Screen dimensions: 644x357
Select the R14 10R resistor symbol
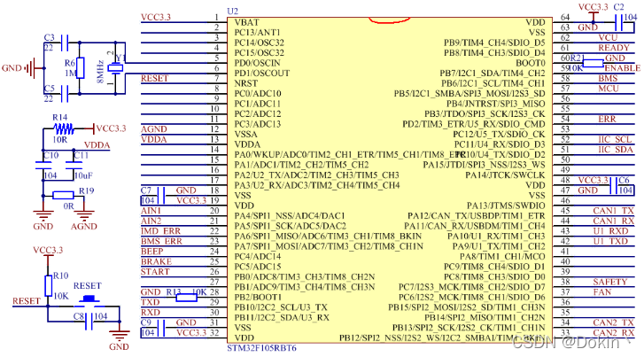point(64,129)
